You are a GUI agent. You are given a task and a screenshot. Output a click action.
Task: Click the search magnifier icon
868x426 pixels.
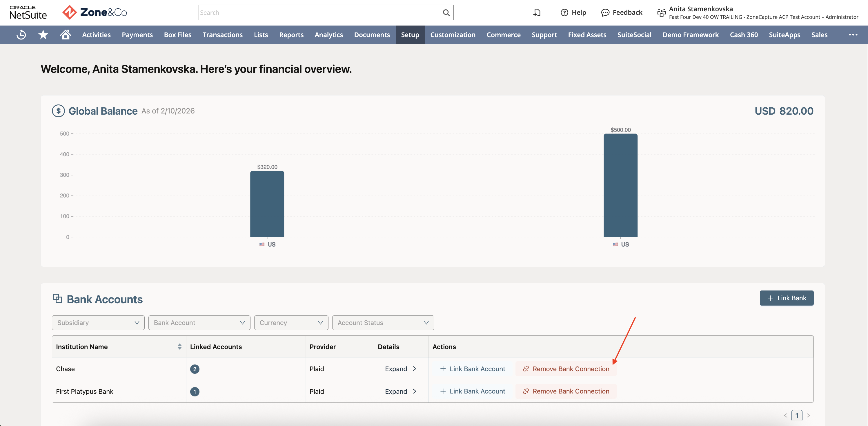tap(446, 12)
